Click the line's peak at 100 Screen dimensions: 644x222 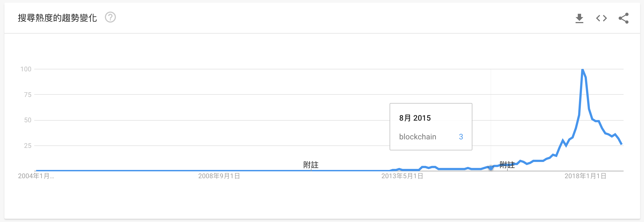582,70
